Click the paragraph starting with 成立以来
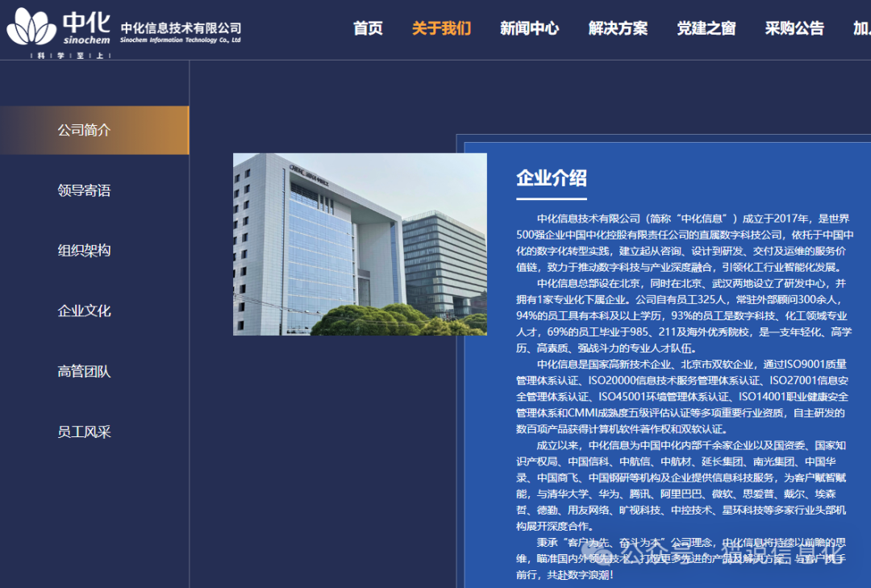Screen dimensions: 871x588 [682, 486]
